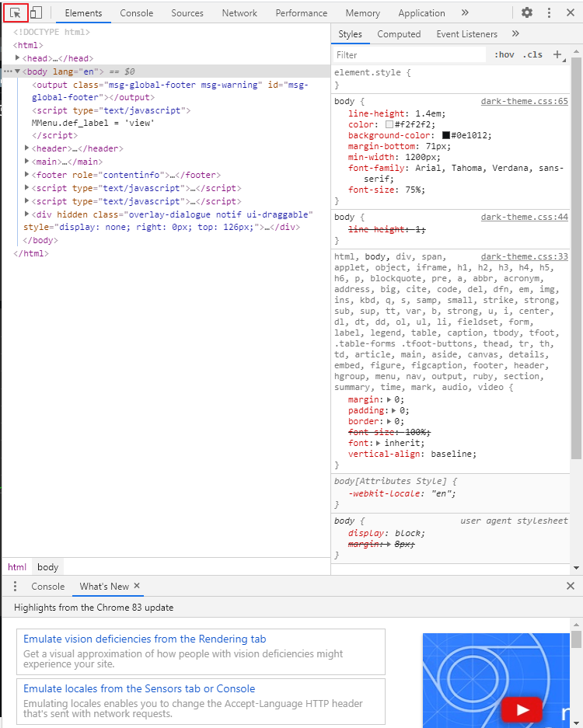Open DevTools settings gear

[x=527, y=12]
